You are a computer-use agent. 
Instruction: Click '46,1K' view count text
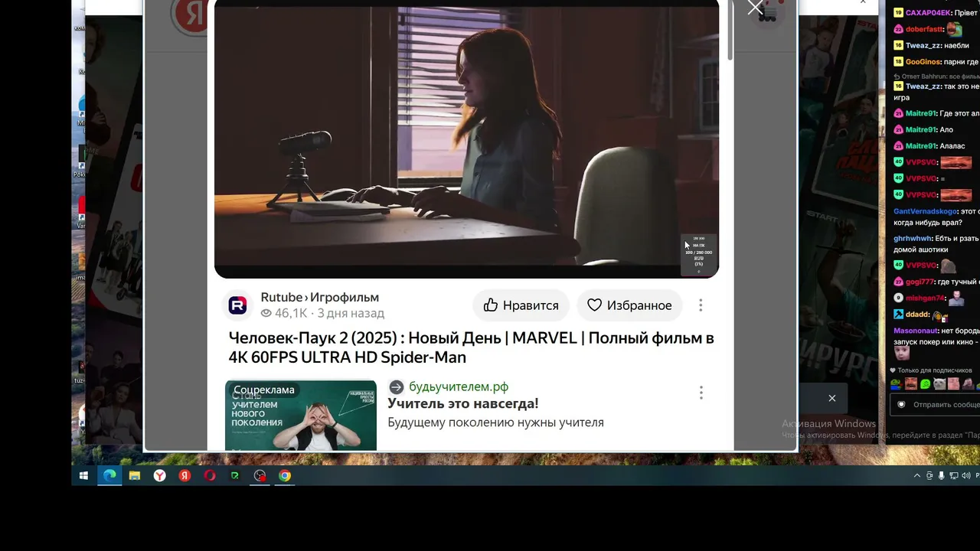tap(291, 313)
